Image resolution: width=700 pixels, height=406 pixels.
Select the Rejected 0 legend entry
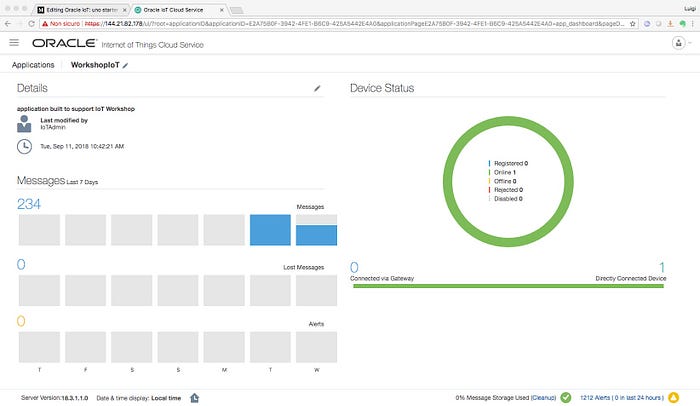click(508, 190)
